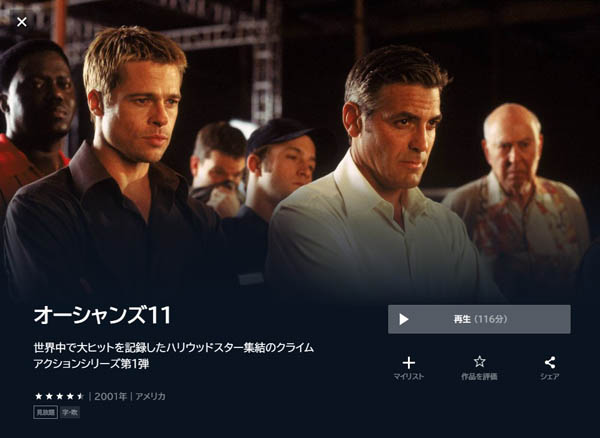
Task: Click the シェア label
Action: click(x=550, y=376)
